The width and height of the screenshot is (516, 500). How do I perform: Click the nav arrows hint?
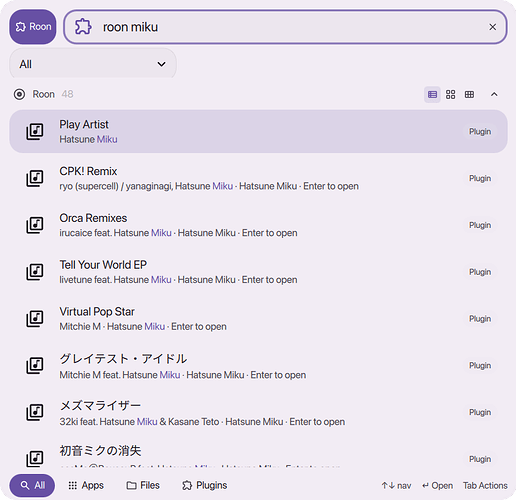point(396,486)
